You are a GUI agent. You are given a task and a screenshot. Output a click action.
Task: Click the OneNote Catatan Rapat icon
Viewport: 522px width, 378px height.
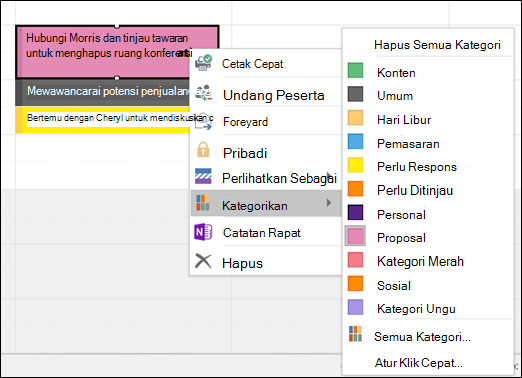(x=203, y=232)
